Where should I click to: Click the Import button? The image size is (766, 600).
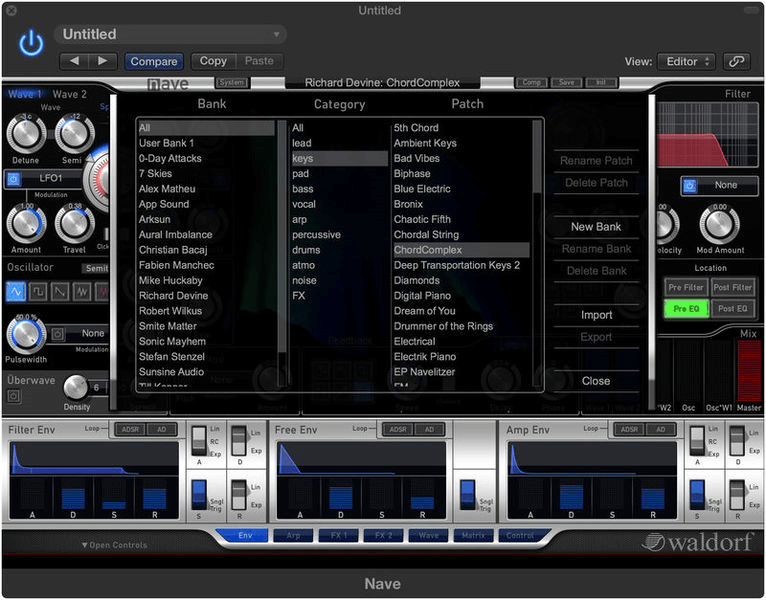[596, 315]
